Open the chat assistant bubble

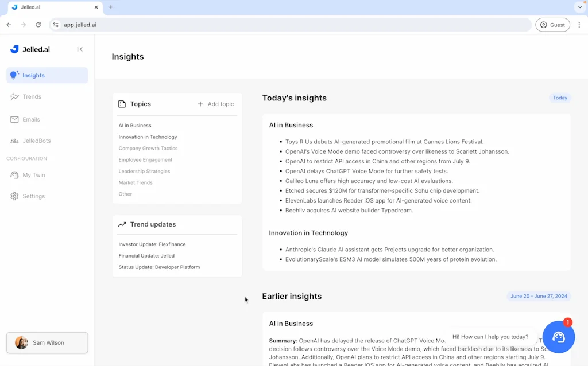click(x=558, y=337)
